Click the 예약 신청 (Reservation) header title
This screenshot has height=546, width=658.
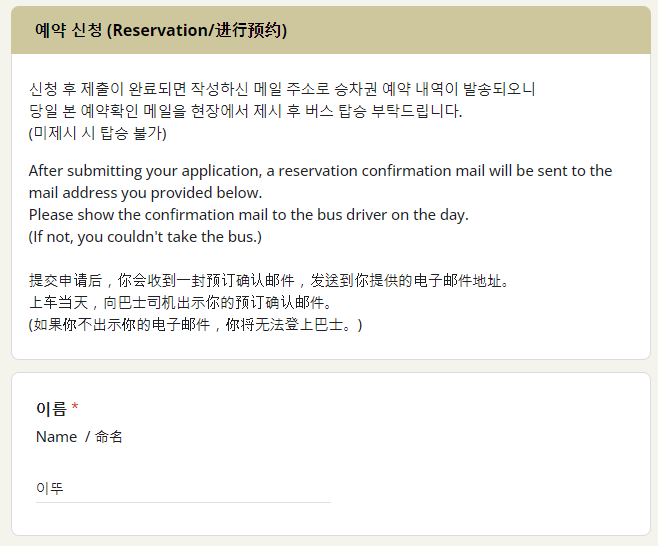pos(161,30)
